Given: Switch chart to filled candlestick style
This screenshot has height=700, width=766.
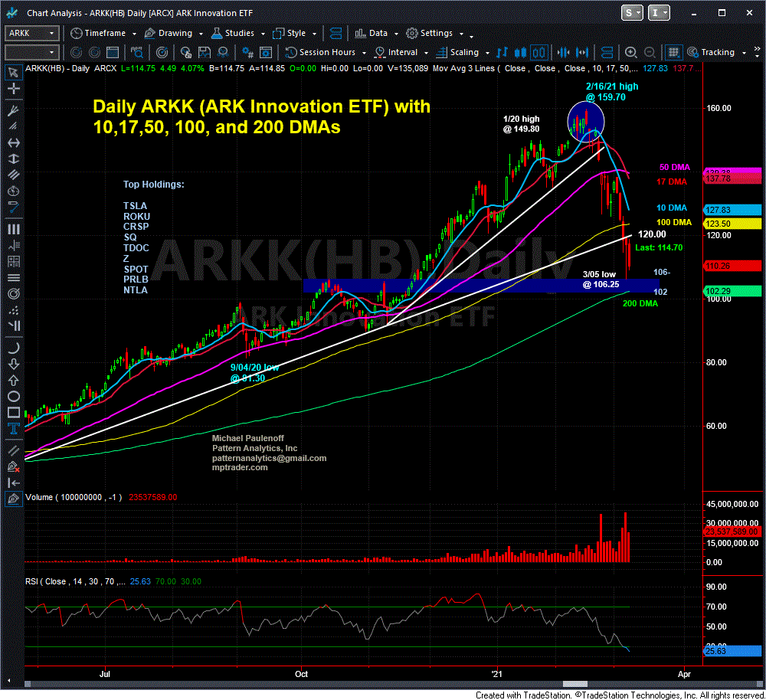Looking at the screenshot, I should (x=520, y=52).
